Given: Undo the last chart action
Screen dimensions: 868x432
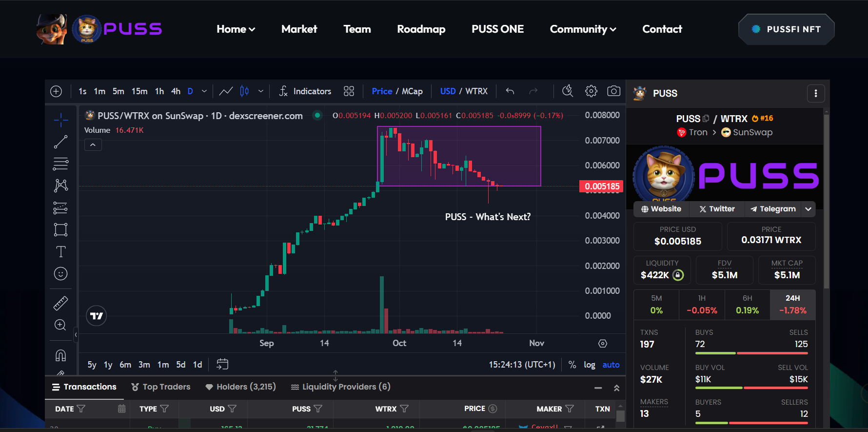Looking at the screenshot, I should point(510,91).
